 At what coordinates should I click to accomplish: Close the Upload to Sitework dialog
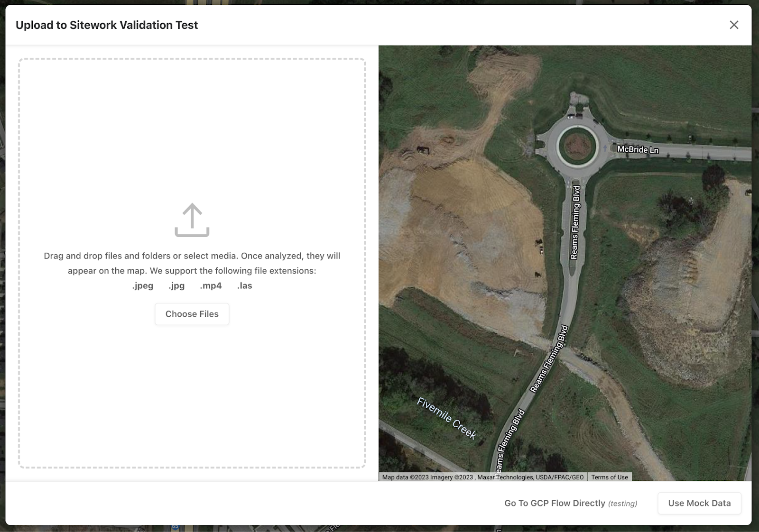click(x=734, y=25)
